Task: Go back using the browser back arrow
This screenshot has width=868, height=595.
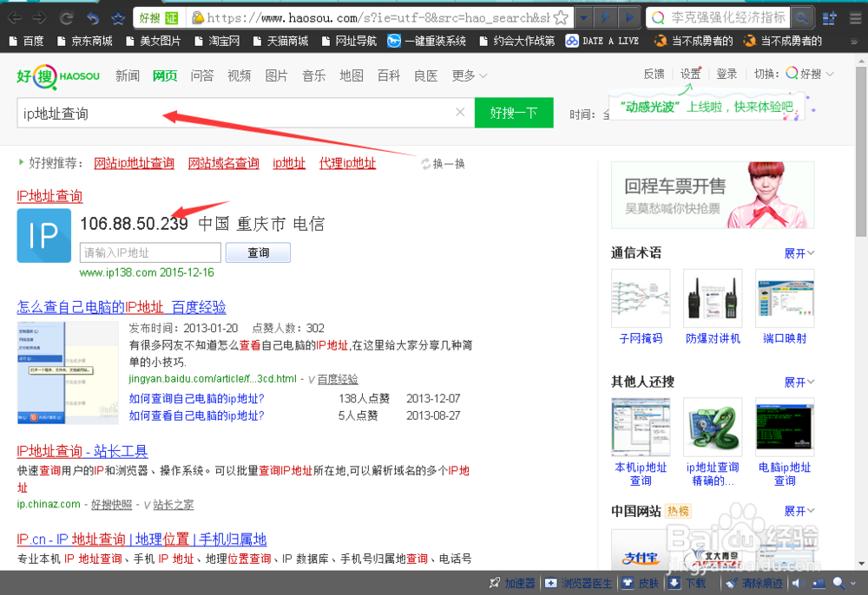Action: tap(15, 17)
